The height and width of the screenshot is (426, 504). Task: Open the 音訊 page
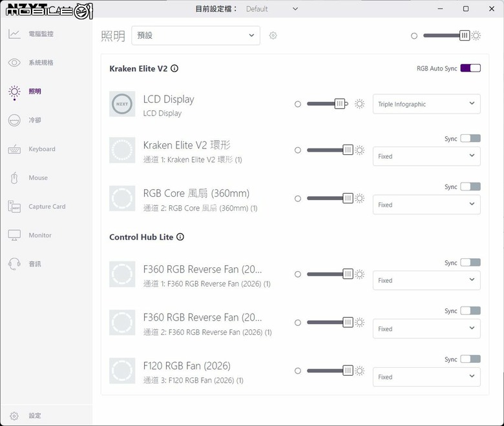tap(35, 264)
